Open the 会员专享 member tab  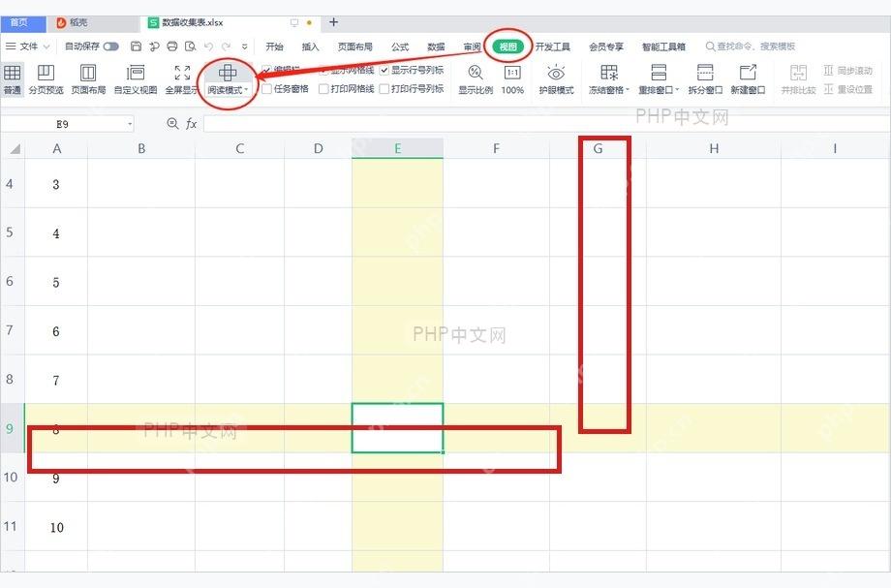click(x=605, y=46)
